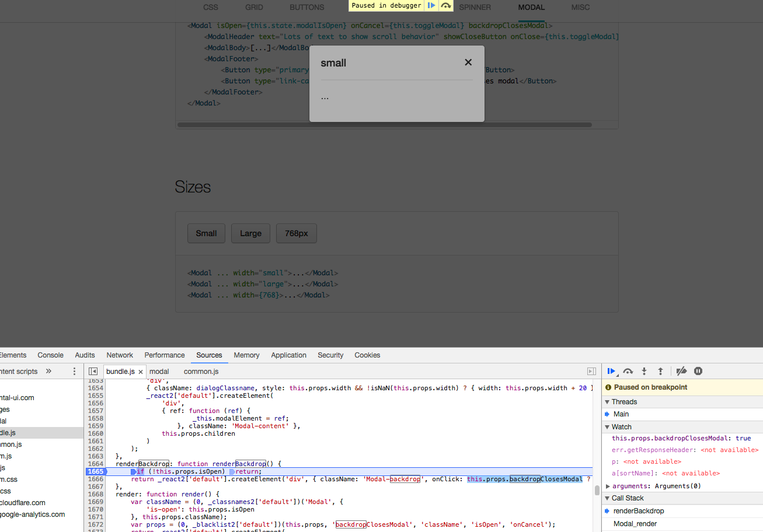Resume script execution in the debugger toolbar
The height and width of the screenshot is (532, 763).
[x=611, y=371]
